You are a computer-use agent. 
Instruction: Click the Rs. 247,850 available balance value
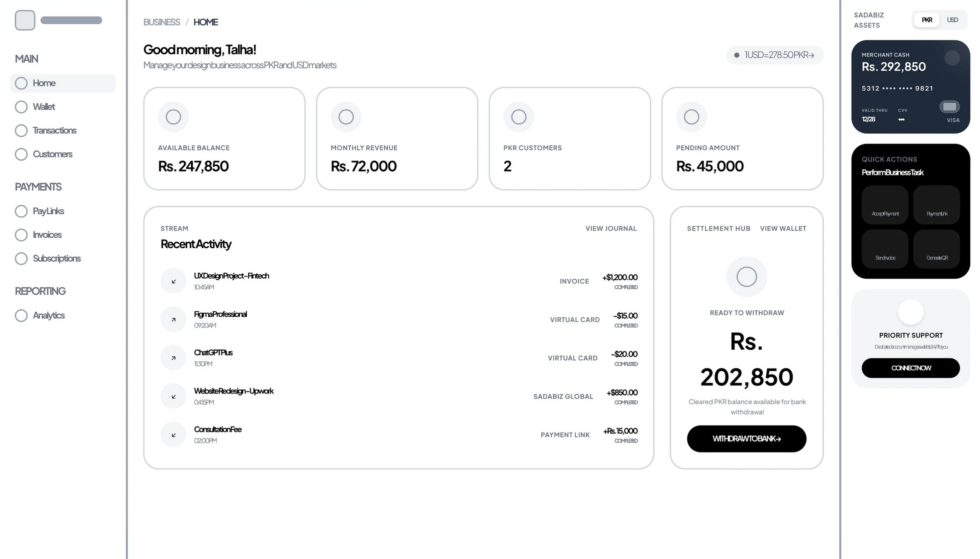[193, 166]
